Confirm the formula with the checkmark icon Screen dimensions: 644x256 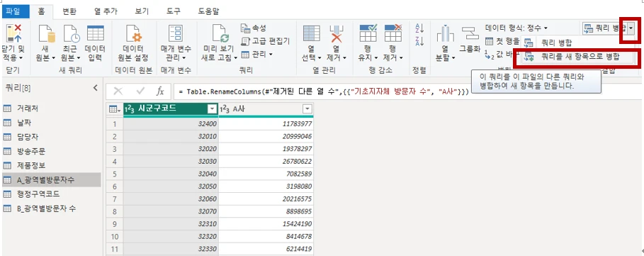tap(140, 91)
